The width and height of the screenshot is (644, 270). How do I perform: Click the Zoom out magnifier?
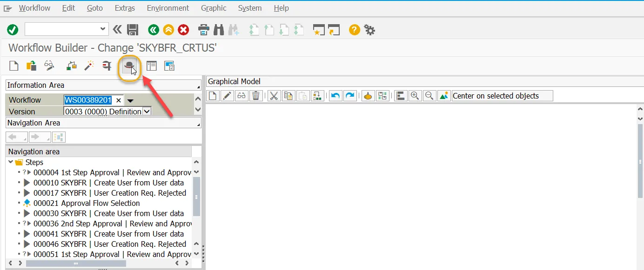tap(429, 96)
